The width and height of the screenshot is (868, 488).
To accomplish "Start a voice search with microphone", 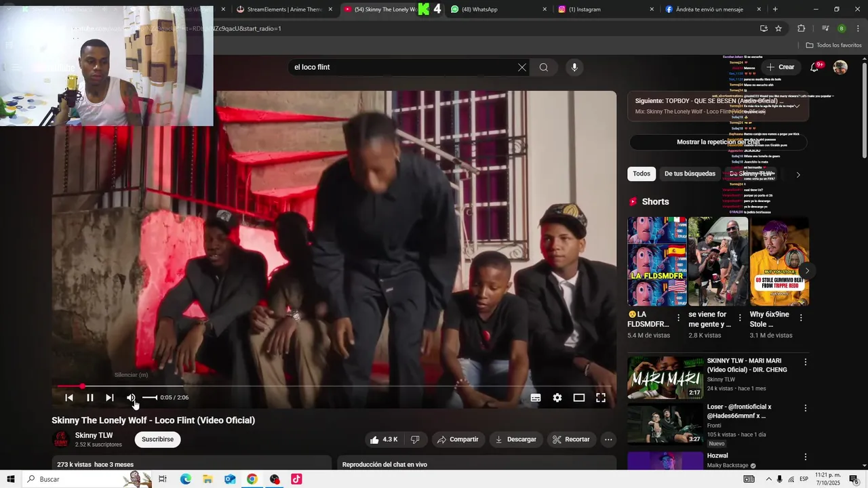I will [574, 67].
